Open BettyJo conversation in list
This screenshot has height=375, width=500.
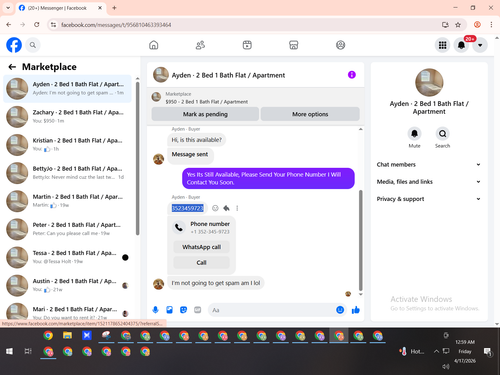coord(67,173)
